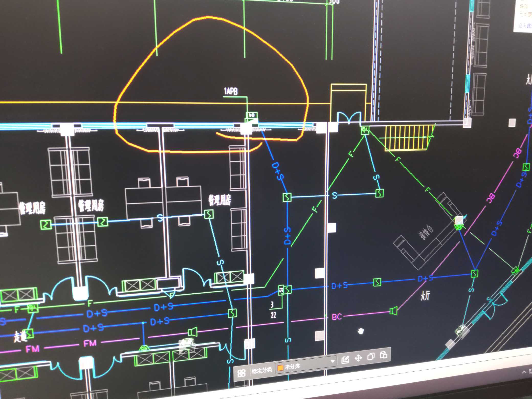Viewport: 532px width, 399px height.
Task: Select the move annotation four-arrow icon
Action: [x=358, y=358]
